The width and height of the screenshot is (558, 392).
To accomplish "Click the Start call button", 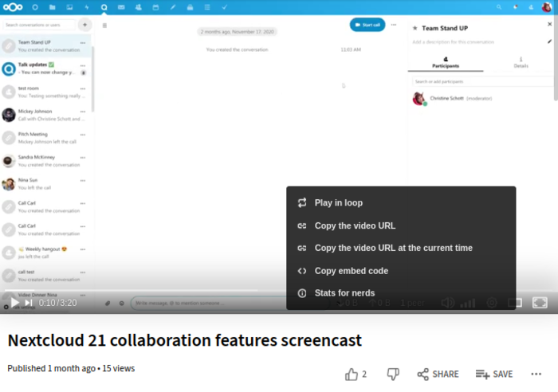I will (x=367, y=25).
